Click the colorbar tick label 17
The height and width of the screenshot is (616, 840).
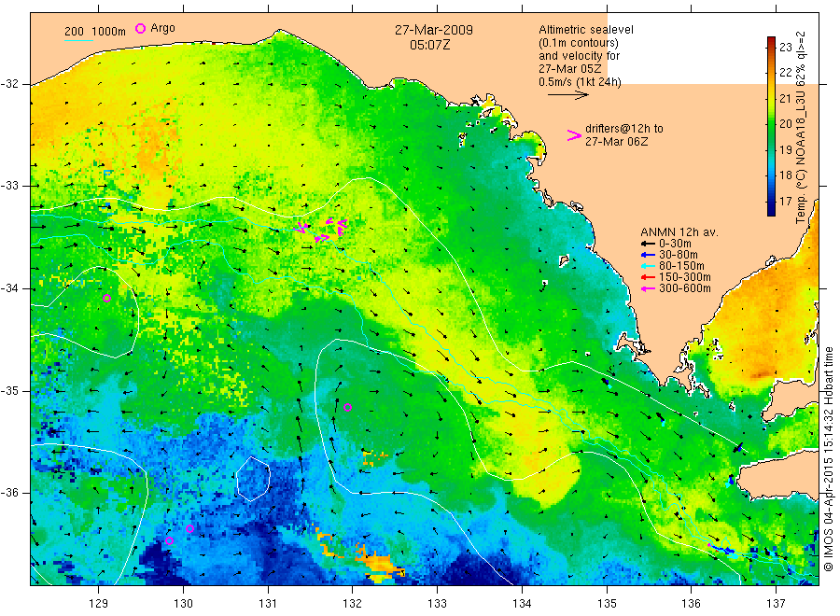click(x=785, y=202)
